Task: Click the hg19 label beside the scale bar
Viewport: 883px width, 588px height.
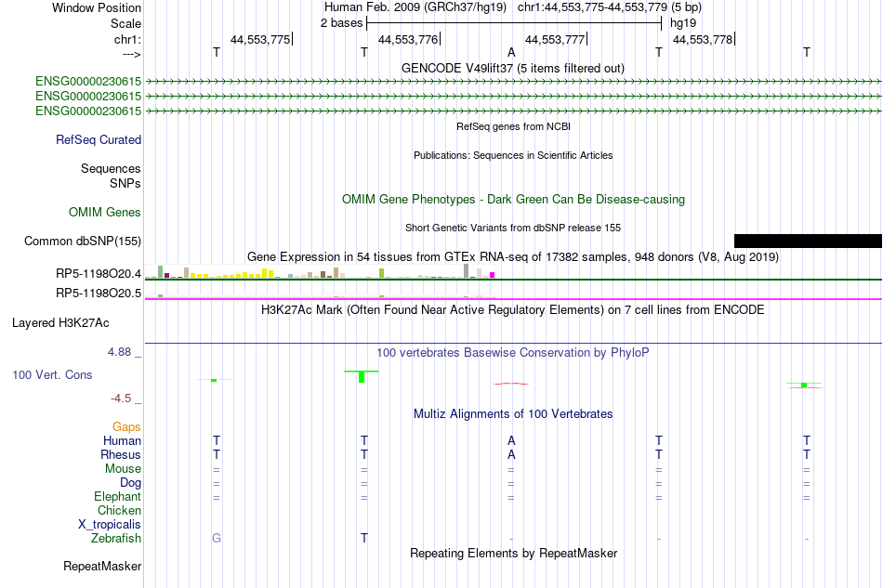Action: point(683,23)
